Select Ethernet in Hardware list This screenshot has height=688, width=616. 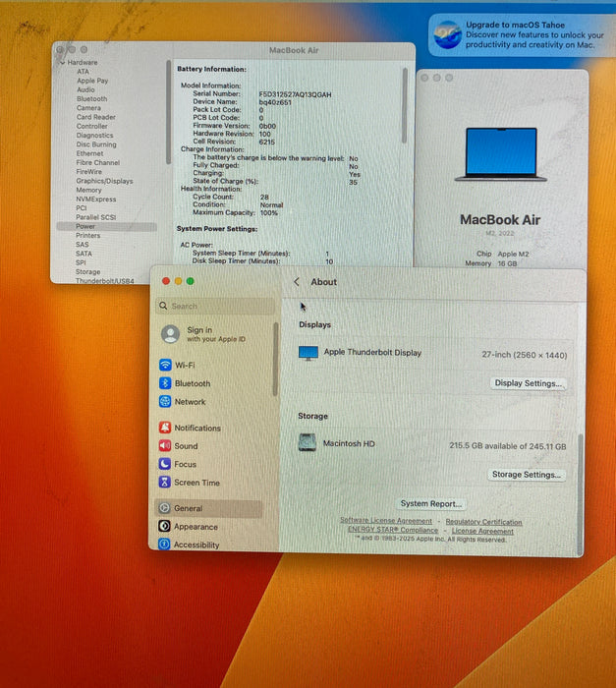89,153
